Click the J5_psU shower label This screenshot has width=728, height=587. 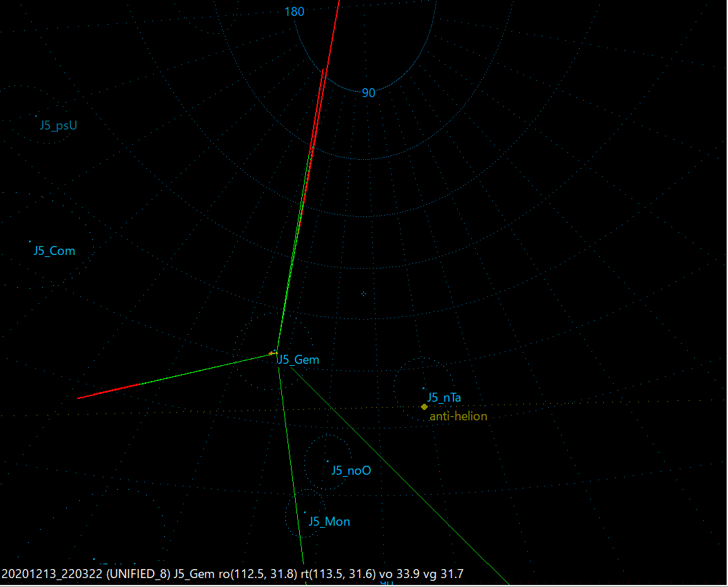(x=59, y=125)
